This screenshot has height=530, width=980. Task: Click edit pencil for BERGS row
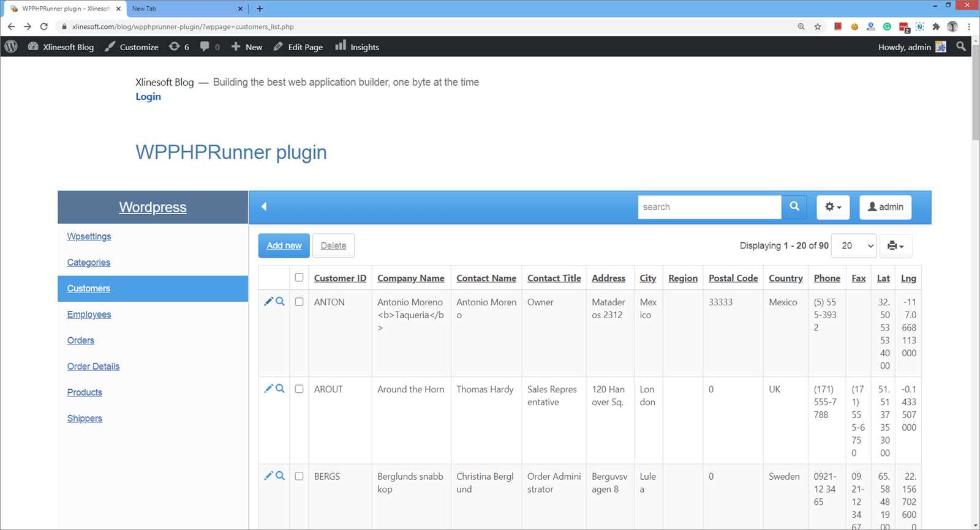click(268, 476)
